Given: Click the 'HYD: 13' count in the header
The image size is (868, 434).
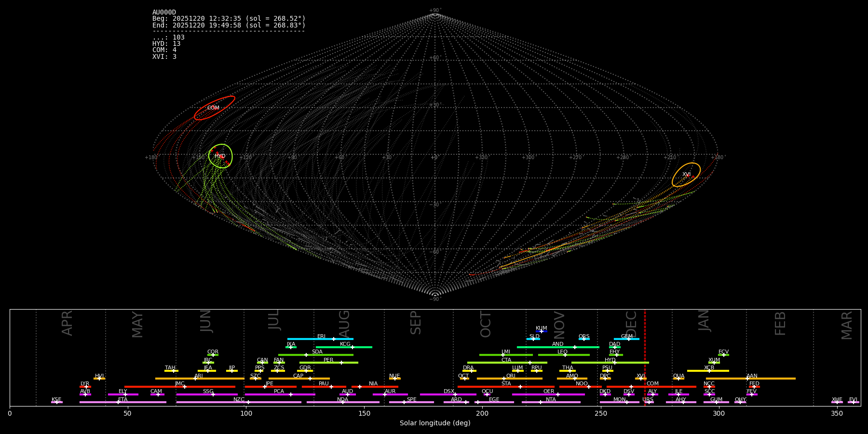Looking at the screenshot, I should 166,43.
